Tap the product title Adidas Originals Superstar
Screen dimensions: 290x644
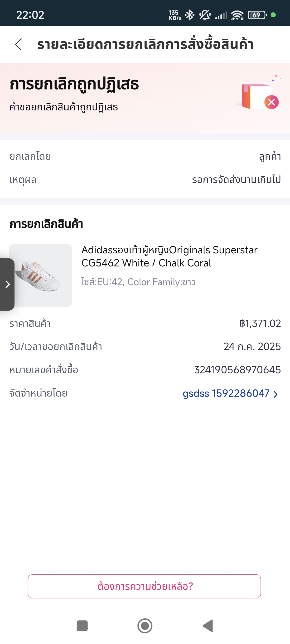pos(169,256)
